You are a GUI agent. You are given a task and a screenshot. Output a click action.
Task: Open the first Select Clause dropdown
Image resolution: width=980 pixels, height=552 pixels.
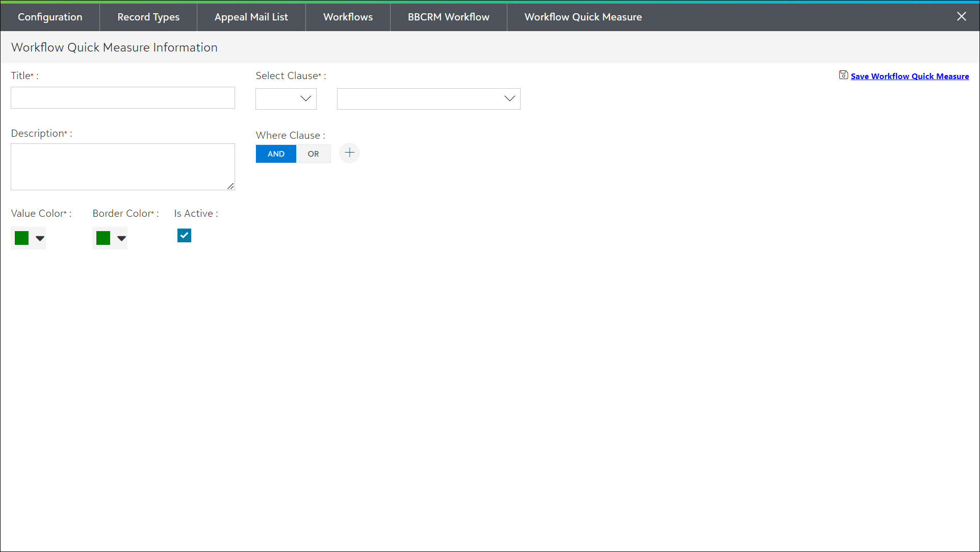tap(286, 99)
